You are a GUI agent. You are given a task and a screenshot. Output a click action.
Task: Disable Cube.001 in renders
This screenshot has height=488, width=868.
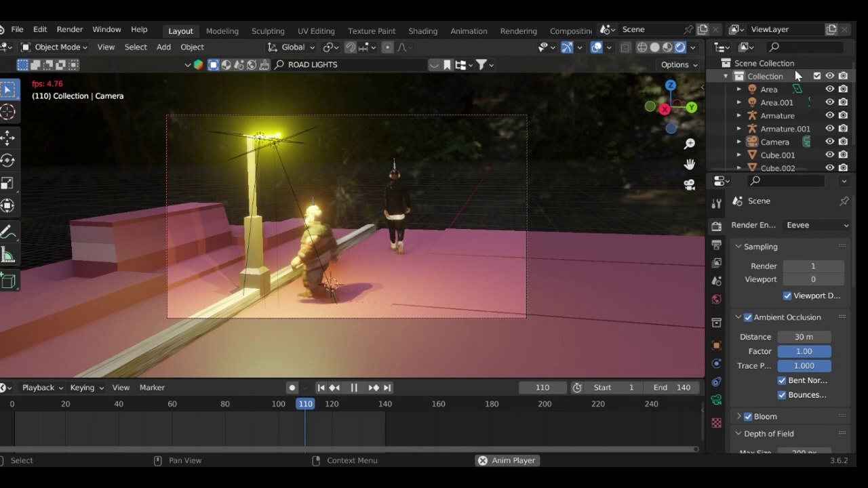843,155
